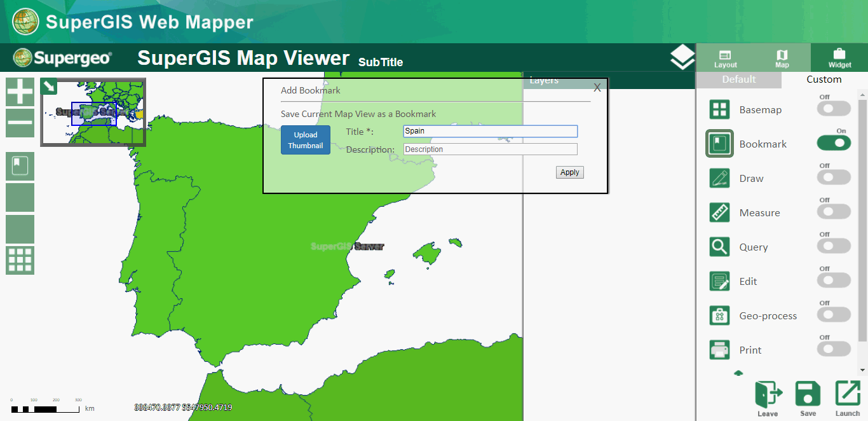Viewport: 868px width, 421px height.
Task: Click the Leave door icon
Action: tap(768, 399)
